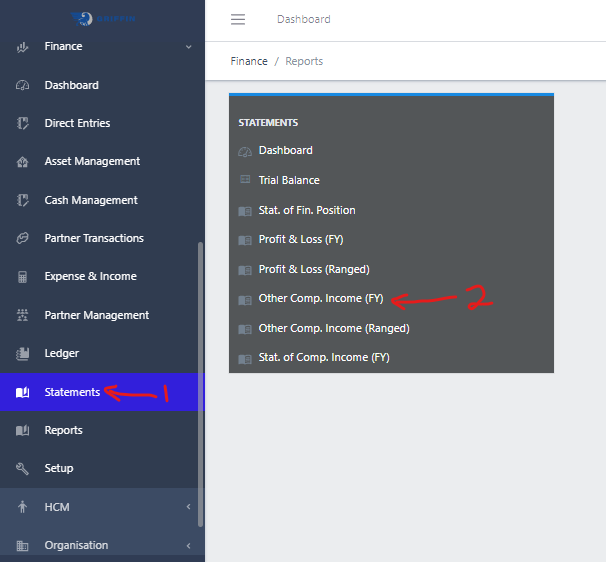The width and height of the screenshot is (606, 562).
Task: Open the Trial Balance statement
Action: [289, 180]
